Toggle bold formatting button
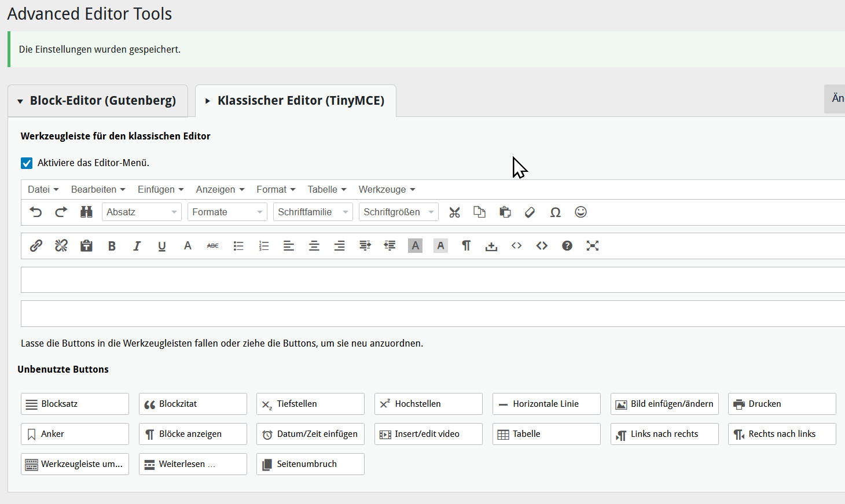The image size is (845, 504). (112, 246)
